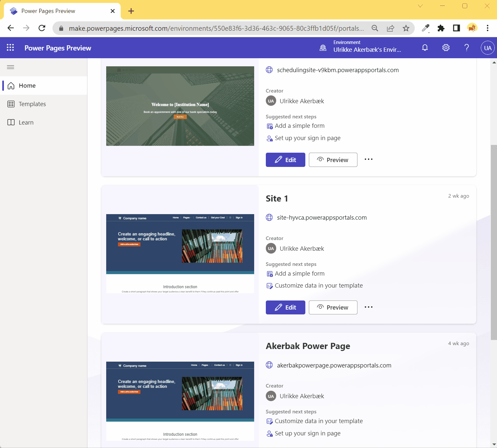This screenshot has width=497, height=448.
Task: Click Set up your sign in page for scheduling site
Action: click(x=303, y=138)
